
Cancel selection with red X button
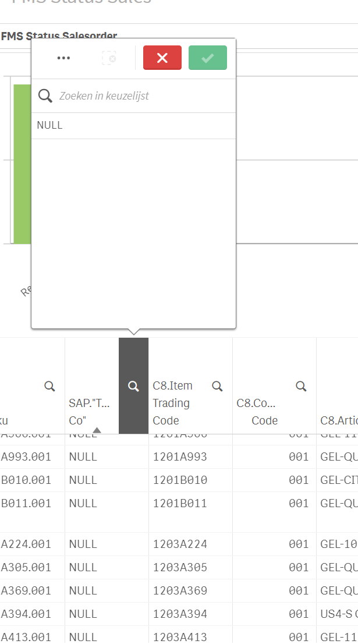[x=162, y=58]
